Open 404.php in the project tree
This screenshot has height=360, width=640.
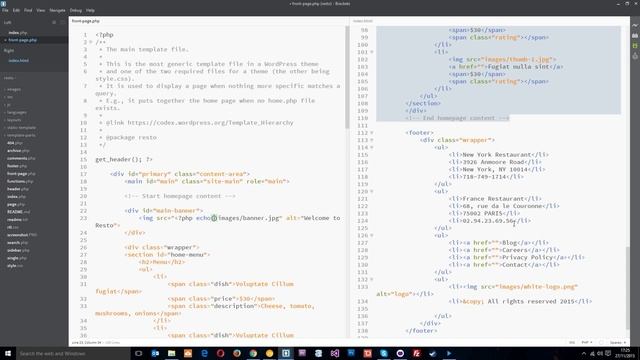(15, 143)
